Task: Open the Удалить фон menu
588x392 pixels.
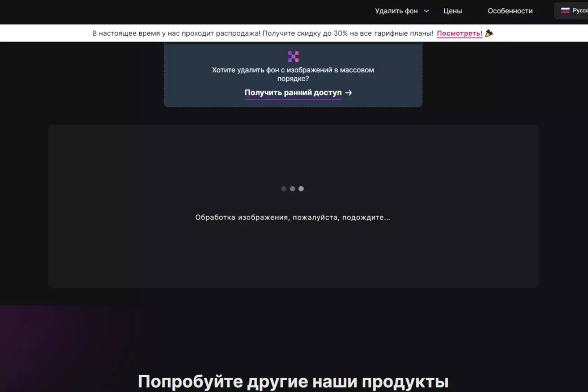Action: 396,11
